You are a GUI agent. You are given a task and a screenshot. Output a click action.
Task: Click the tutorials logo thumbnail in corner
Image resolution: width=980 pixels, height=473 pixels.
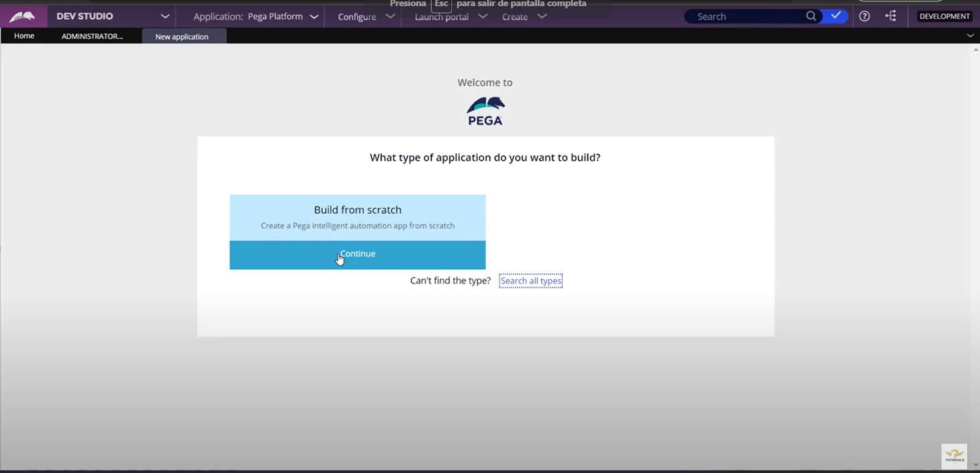tap(954, 456)
